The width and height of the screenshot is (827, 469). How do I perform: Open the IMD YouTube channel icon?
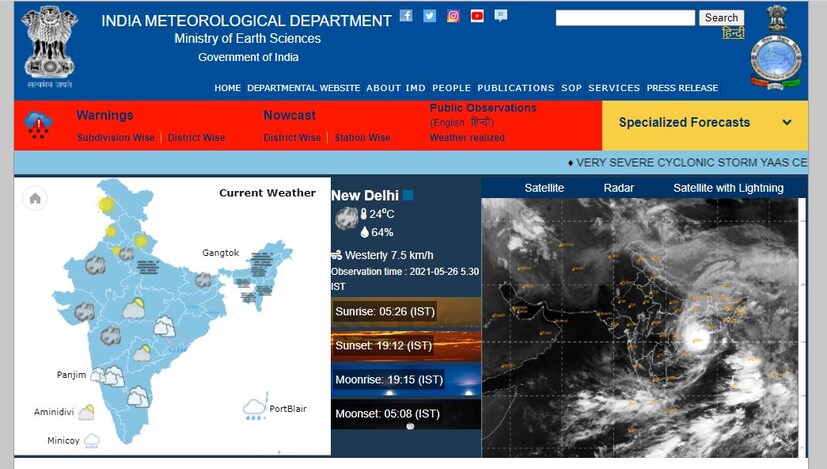pyautogui.click(x=477, y=16)
